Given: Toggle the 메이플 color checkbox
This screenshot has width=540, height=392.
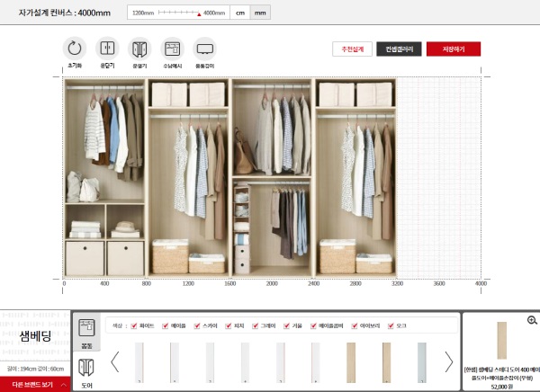Looking at the screenshot, I should coord(166,325).
